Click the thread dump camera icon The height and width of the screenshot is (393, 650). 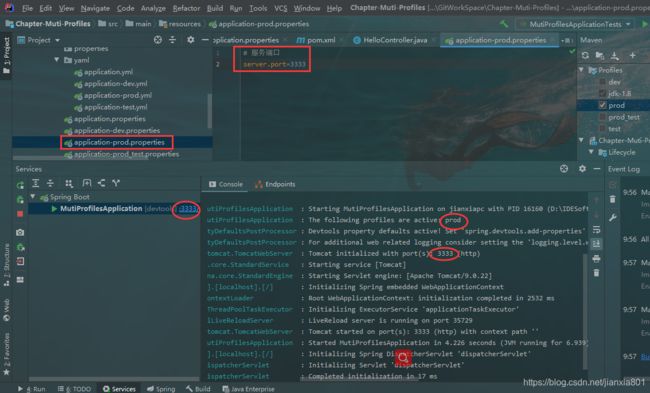tap(20, 233)
